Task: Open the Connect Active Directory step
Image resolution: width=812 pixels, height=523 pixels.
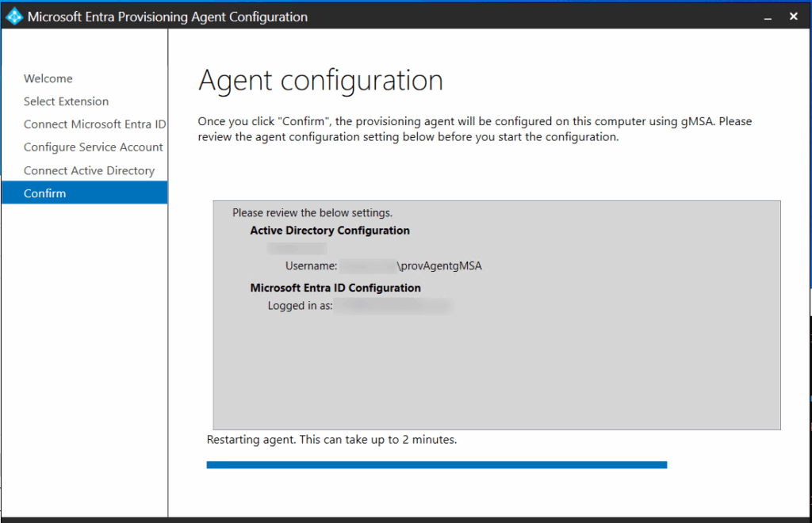Action: coord(89,170)
